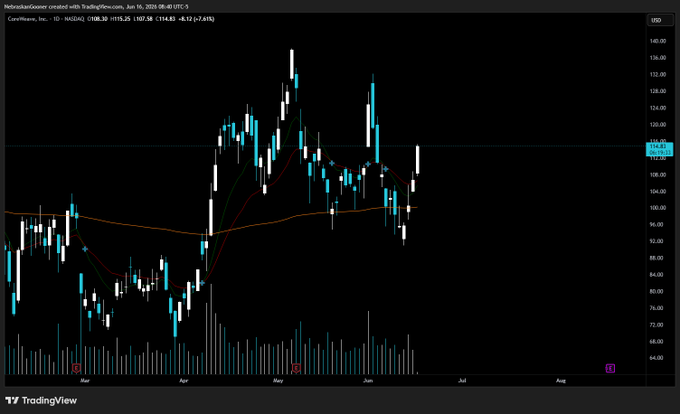This screenshot has width=680, height=414.
Task: Click the 120.00 price axis label
Action: (x=657, y=124)
